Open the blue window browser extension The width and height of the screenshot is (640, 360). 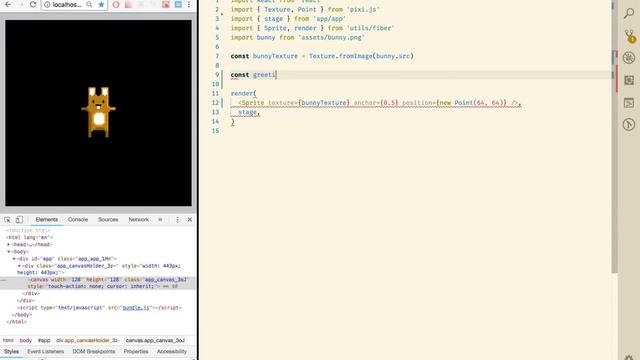click(178, 5)
